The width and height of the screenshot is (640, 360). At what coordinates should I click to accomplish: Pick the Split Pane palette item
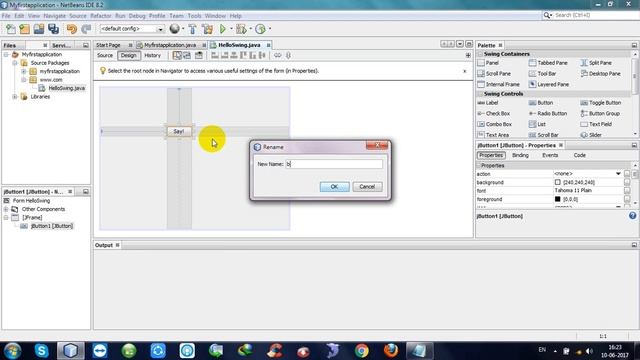[596, 63]
